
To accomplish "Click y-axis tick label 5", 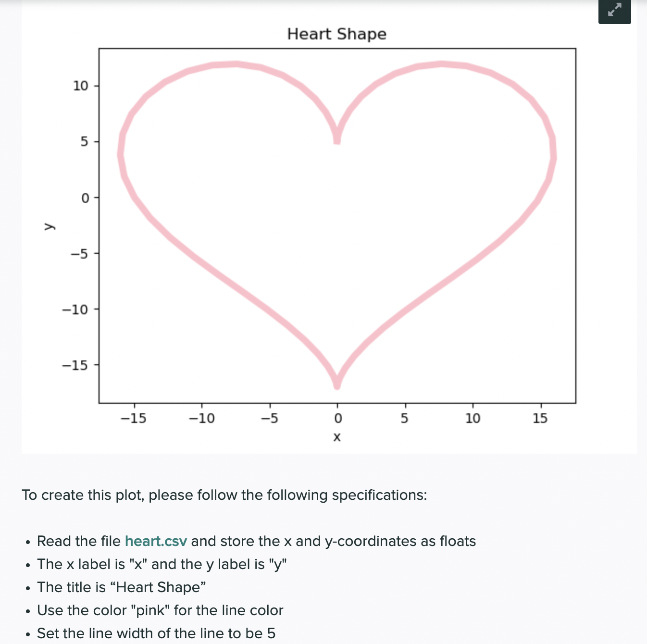I will point(85,142).
